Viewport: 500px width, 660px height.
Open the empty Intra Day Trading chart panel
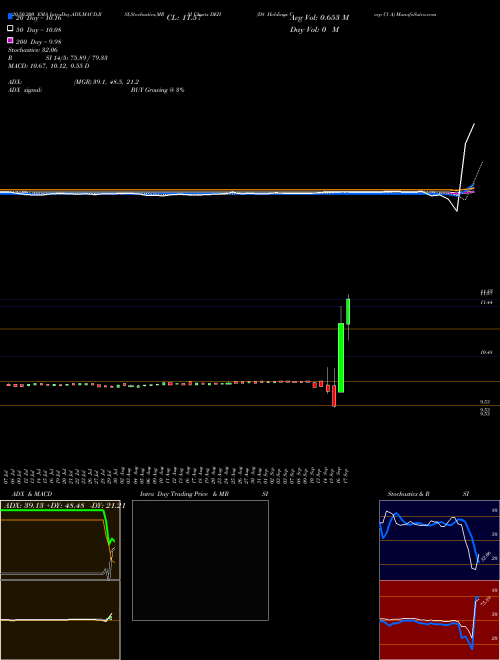pos(200,560)
